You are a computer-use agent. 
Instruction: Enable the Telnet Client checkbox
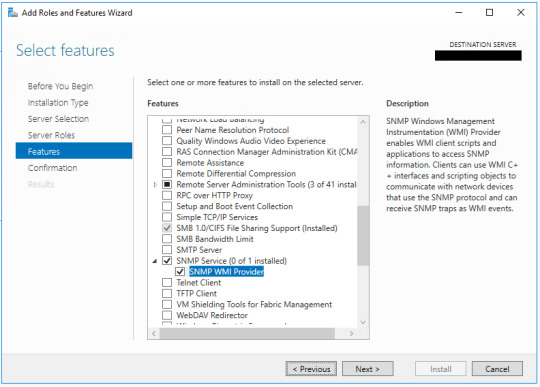167,283
